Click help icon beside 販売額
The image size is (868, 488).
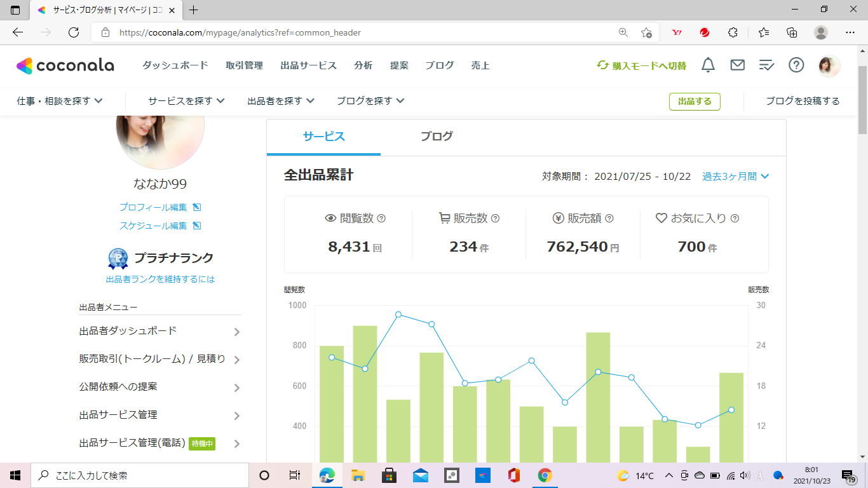(x=609, y=219)
